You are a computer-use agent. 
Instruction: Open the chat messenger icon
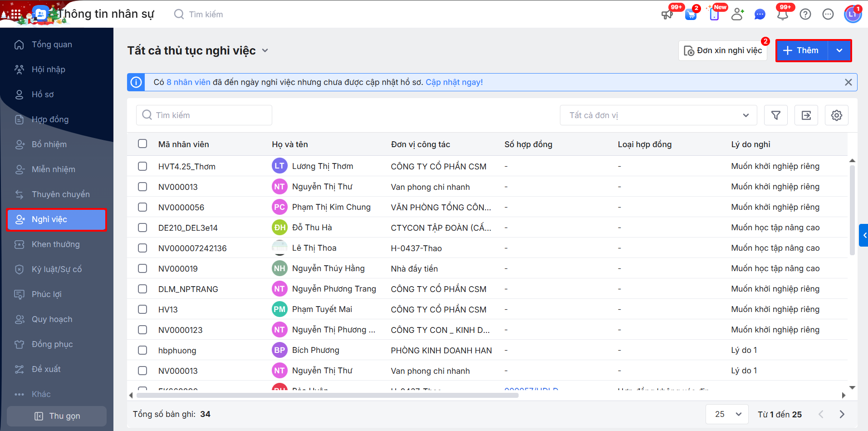(760, 15)
